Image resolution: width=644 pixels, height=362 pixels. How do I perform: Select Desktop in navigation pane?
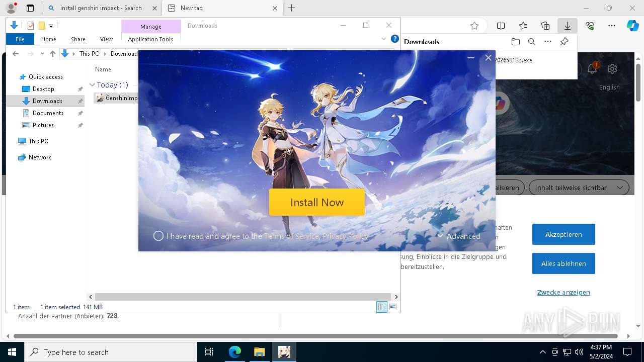click(43, 89)
